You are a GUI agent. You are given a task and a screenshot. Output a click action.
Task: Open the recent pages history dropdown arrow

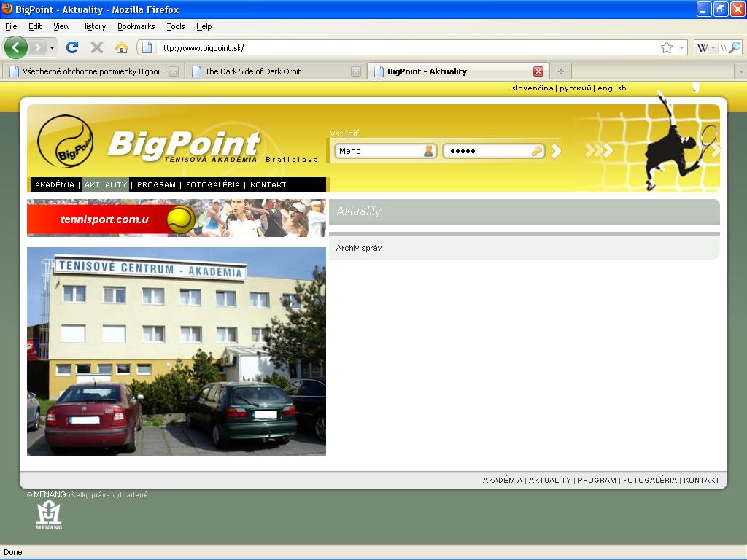[52, 47]
